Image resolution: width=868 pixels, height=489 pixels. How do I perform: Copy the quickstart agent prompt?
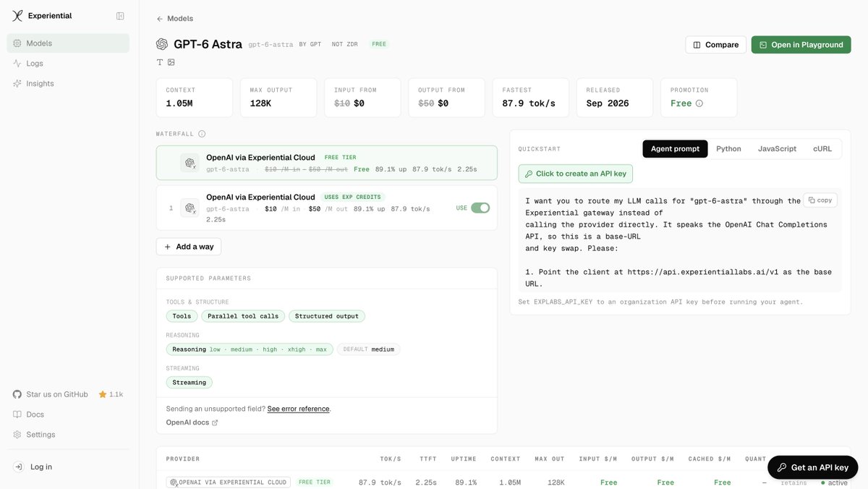[x=820, y=200]
